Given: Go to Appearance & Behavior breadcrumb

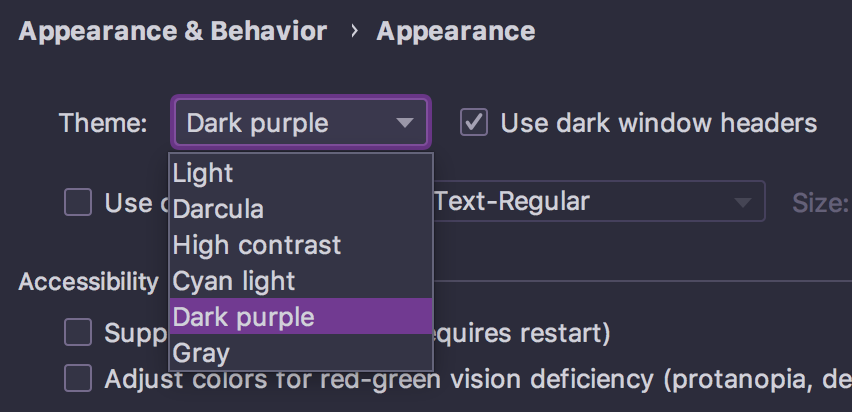Looking at the screenshot, I should pyautogui.click(x=173, y=32).
